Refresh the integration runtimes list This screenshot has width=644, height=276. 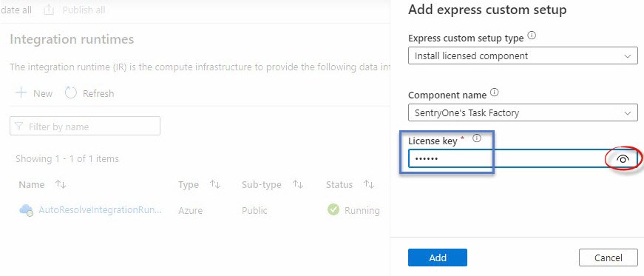pos(98,93)
